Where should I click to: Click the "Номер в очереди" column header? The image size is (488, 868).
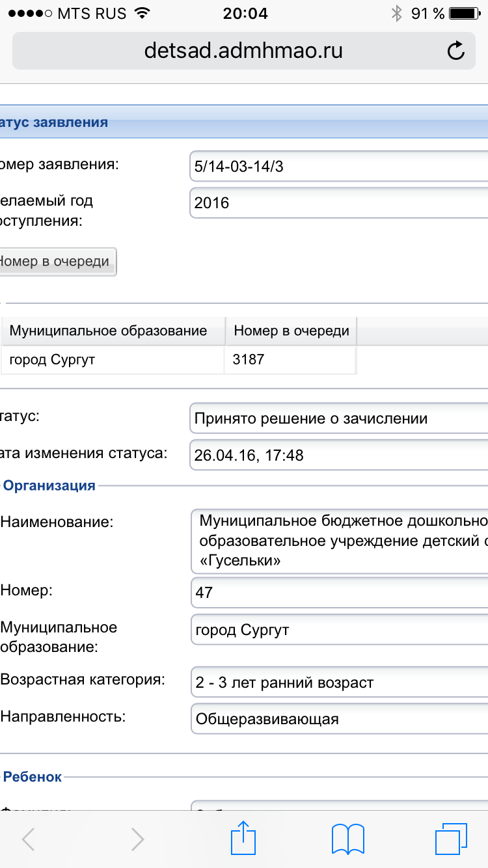click(291, 331)
